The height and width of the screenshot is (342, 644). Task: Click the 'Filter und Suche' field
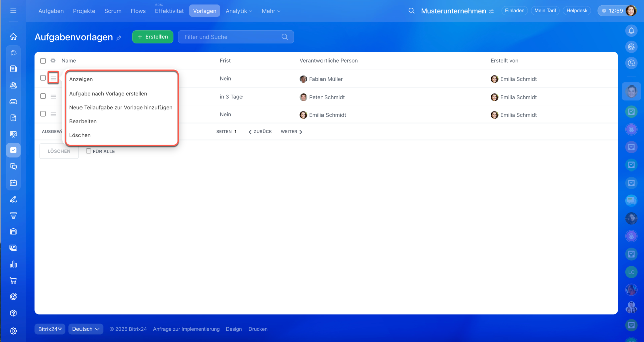coord(230,37)
